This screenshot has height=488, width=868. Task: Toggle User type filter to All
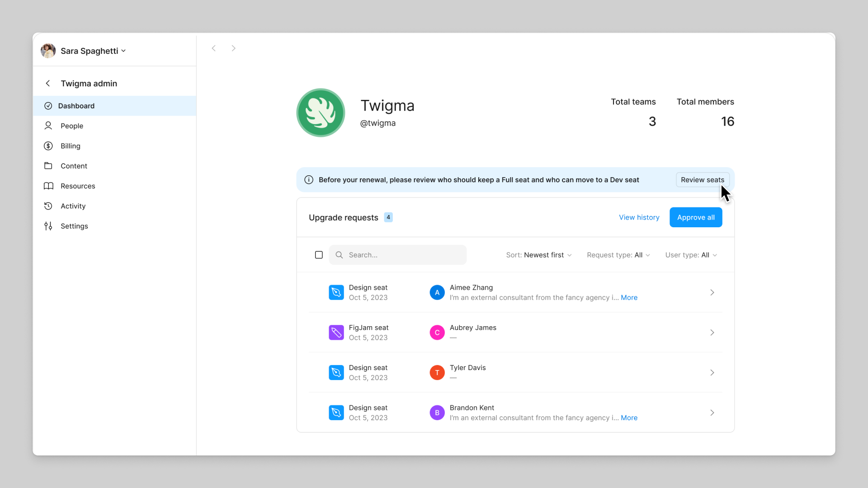coord(691,255)
